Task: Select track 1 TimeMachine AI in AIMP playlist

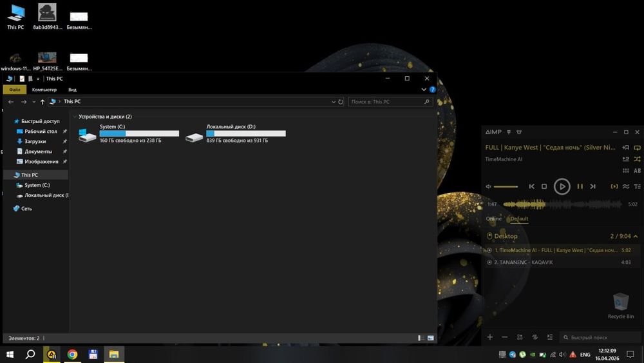Action: [x=562, y=250]
